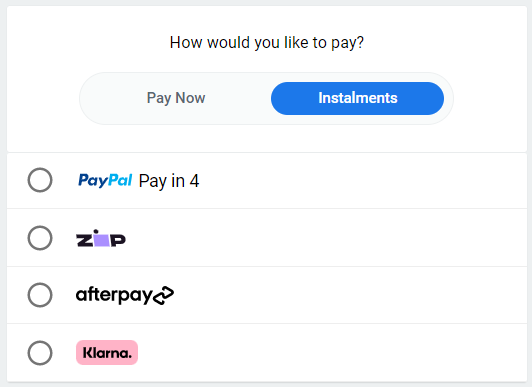Screen dimensions: 532x387
Task: Click the light blue Pal part of PayPal
Action: pos(120,179)
